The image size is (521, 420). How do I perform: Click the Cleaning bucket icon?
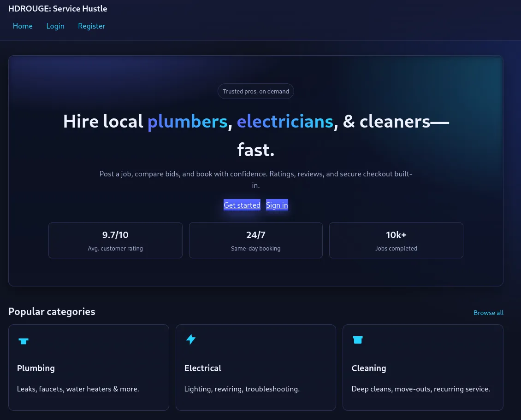click(358, 340)
